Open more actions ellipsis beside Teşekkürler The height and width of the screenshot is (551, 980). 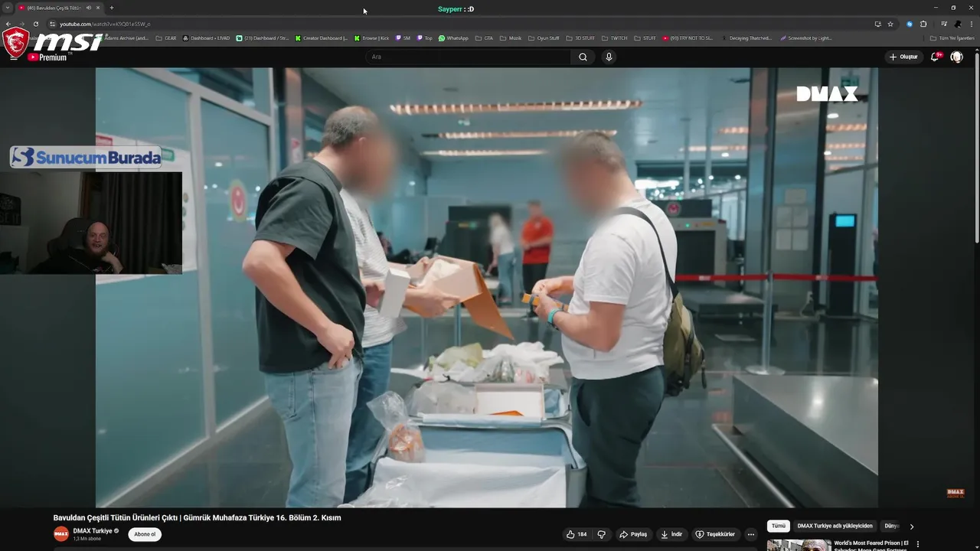(751, 534)
